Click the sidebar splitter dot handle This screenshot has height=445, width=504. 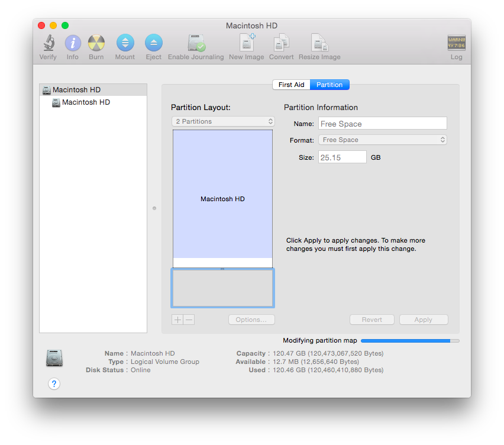154,208
